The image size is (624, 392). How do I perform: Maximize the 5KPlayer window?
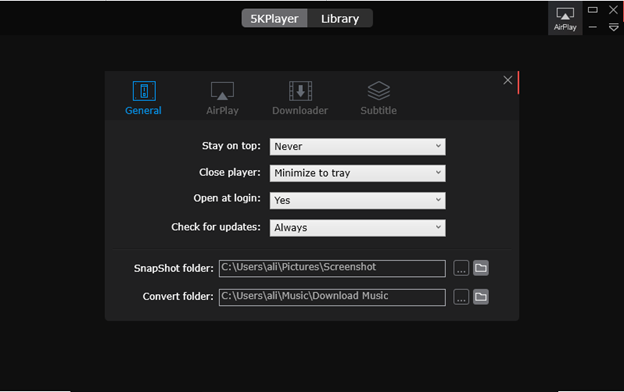(x=593, y=10)
